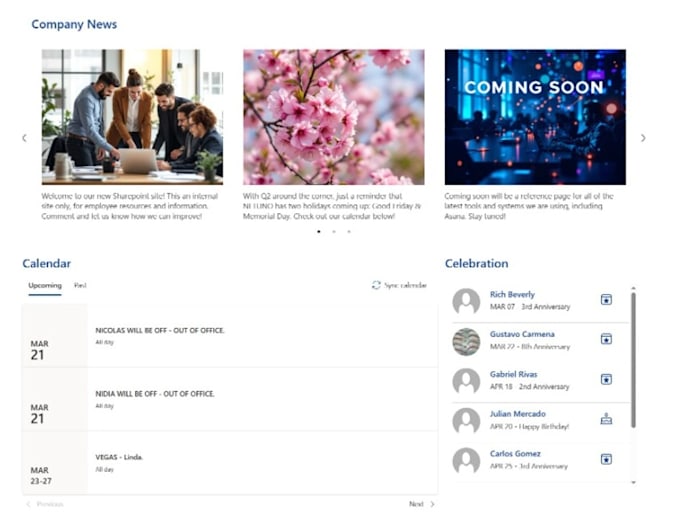Select the first carousel pagination dot
Image resolution: width=680 pixels, height=530 pixels.
(x=319, y=232)
